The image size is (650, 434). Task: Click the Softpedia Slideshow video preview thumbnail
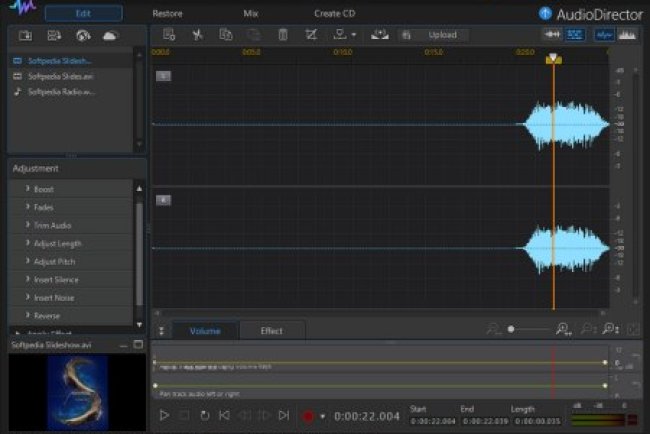78,392
